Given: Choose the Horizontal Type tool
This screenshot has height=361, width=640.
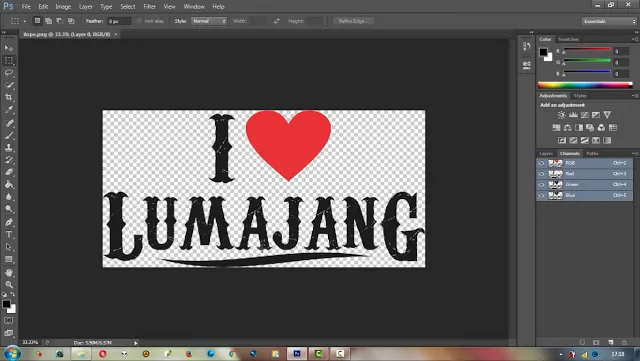Looking at the screenshot, I should point(9,234).
